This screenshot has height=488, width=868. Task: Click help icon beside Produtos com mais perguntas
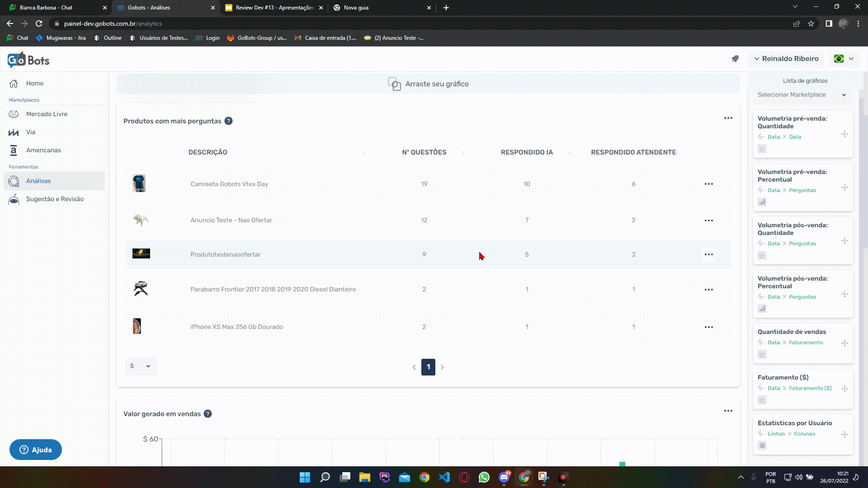[229, 121]
